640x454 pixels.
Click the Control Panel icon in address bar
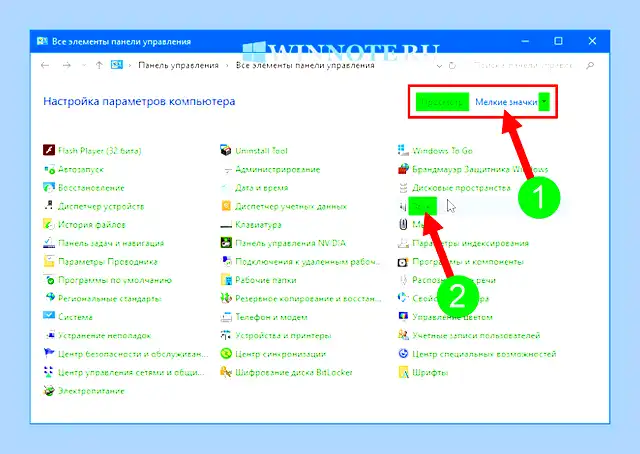pos(117,65)
